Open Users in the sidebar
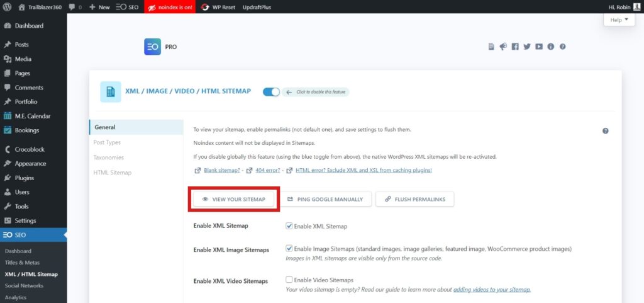This screenshot has width=644, height=303. (22, 192)
